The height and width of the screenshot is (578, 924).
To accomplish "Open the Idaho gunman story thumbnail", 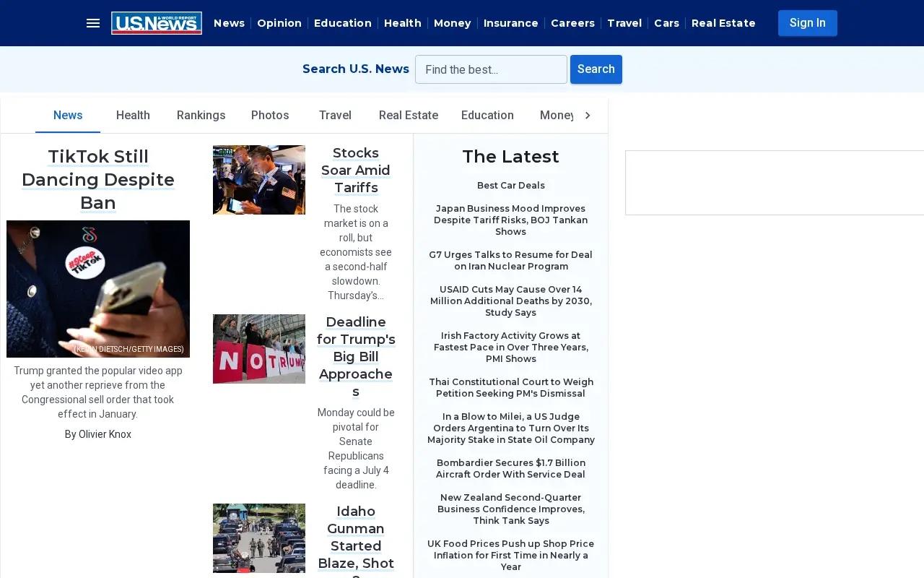I will [259, 538].
